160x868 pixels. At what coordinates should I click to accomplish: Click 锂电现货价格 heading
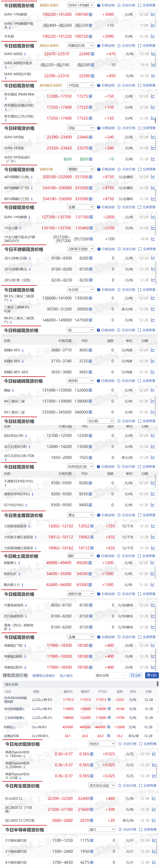point(15,676)
